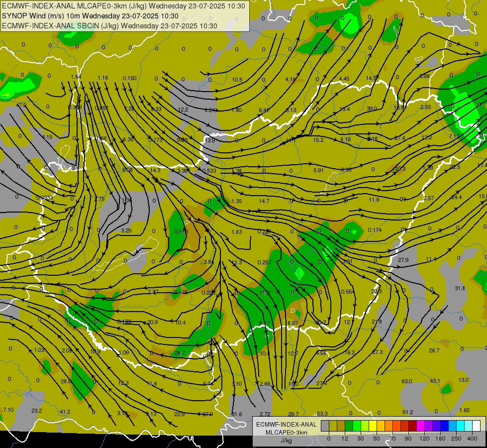The height and width of the screenshot is (448, 487).
Task: Click the map value 47.0
Action: click(x=21, y=105)
